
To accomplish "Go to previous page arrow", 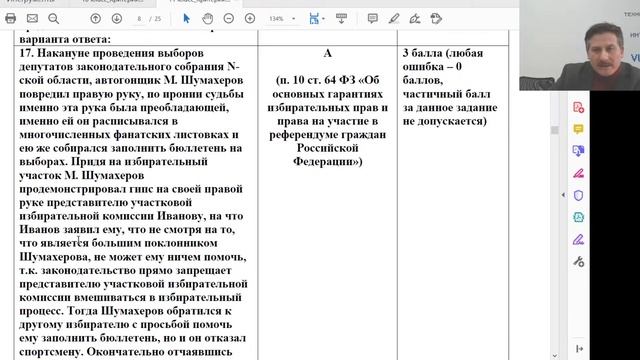I will [96, 18].
